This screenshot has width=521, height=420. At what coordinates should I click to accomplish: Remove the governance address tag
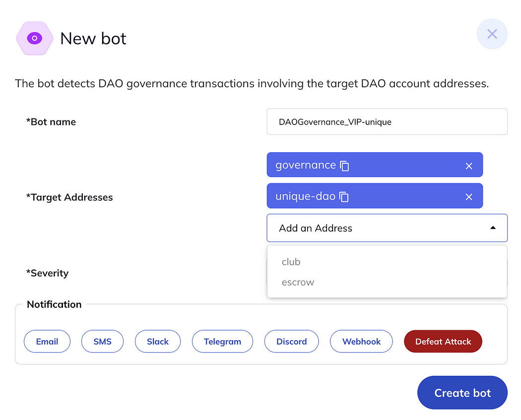pyautogui.click(x=469, y=166)
